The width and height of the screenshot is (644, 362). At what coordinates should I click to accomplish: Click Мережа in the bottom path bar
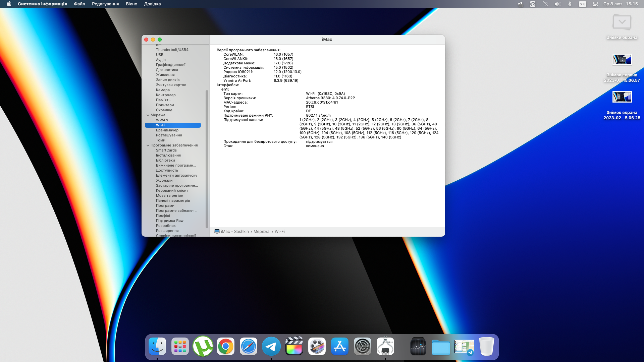(x=261, y=232)
